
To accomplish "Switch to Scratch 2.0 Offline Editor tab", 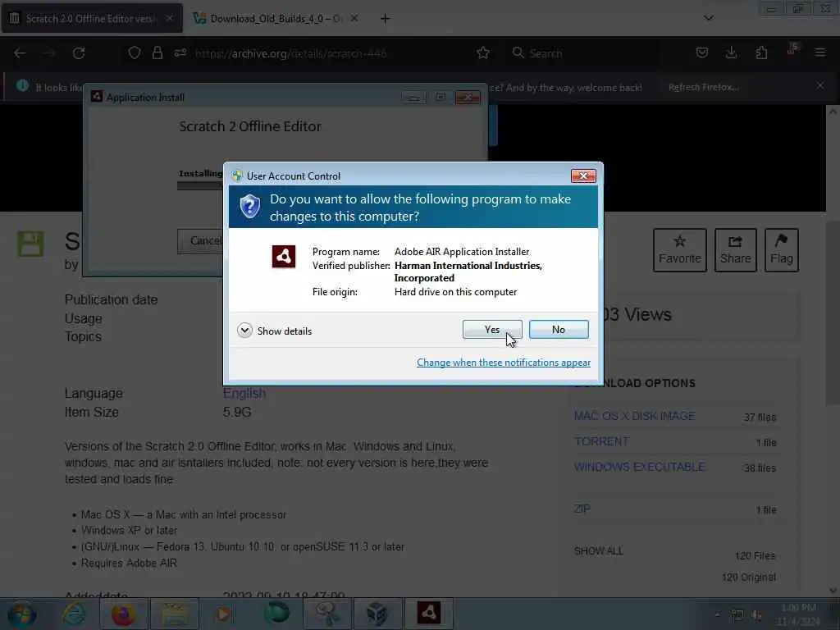I will click(x=91, y=18).
